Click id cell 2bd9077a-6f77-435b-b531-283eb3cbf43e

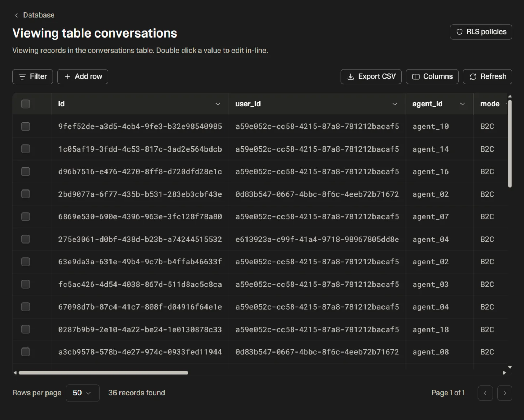(140, 194)
